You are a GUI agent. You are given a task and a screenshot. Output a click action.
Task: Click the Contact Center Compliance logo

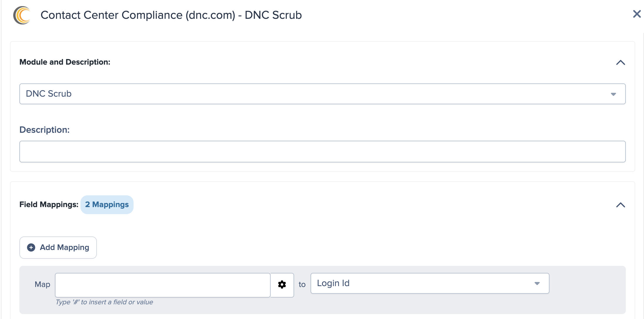click(x=22, y=15)
